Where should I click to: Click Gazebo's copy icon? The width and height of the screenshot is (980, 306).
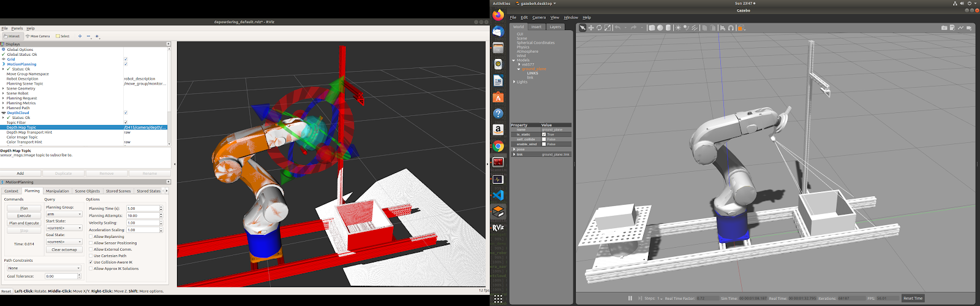click(x=704, y=28)
